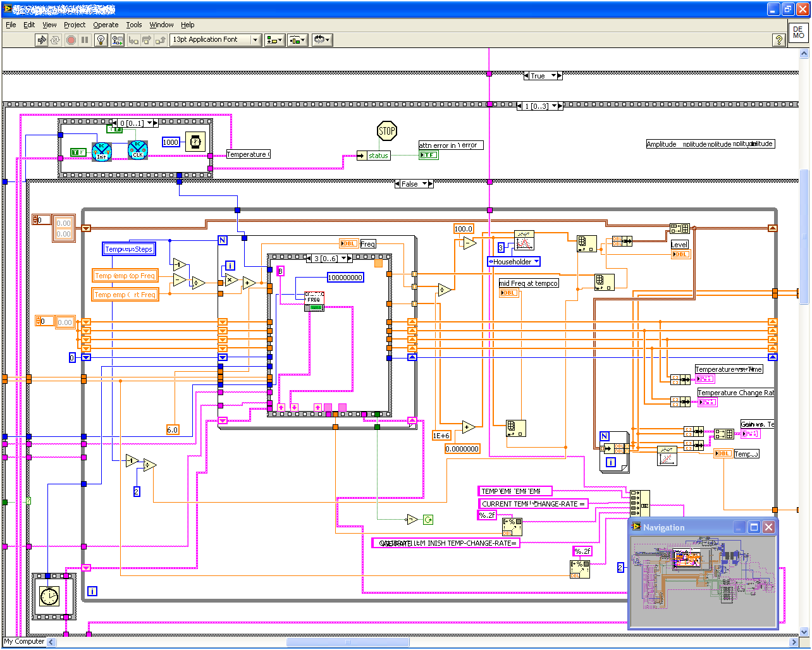The height and width of the screenshot is (650, 812).
Task: Select the DC Init subVI node
Action: point(102,151)
